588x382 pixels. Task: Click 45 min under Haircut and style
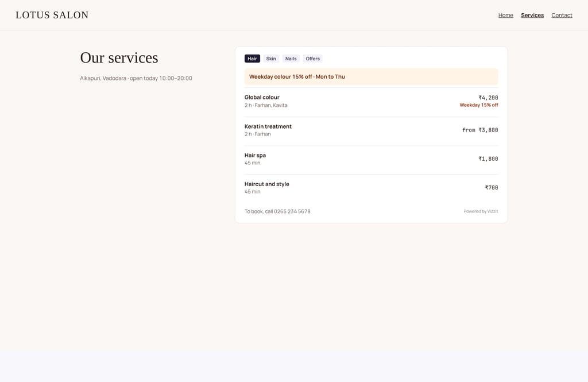point(253,192)
